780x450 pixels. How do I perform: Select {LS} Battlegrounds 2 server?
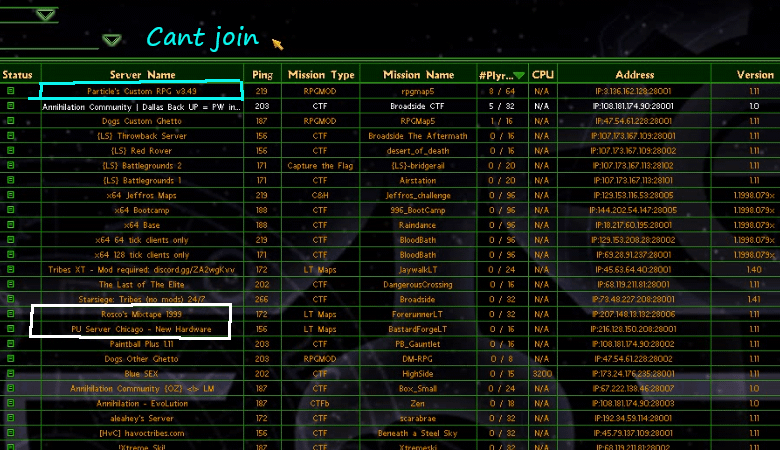coord(142,166)
